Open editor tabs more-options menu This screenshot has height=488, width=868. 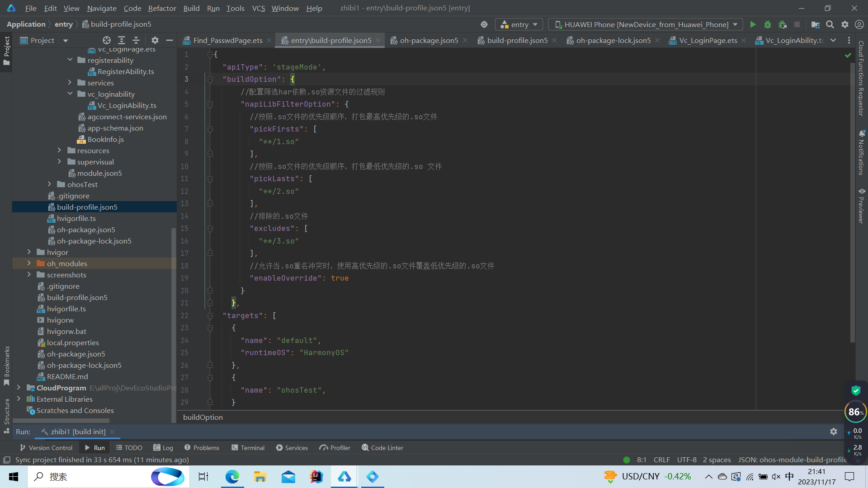click(x=849, y=40)
